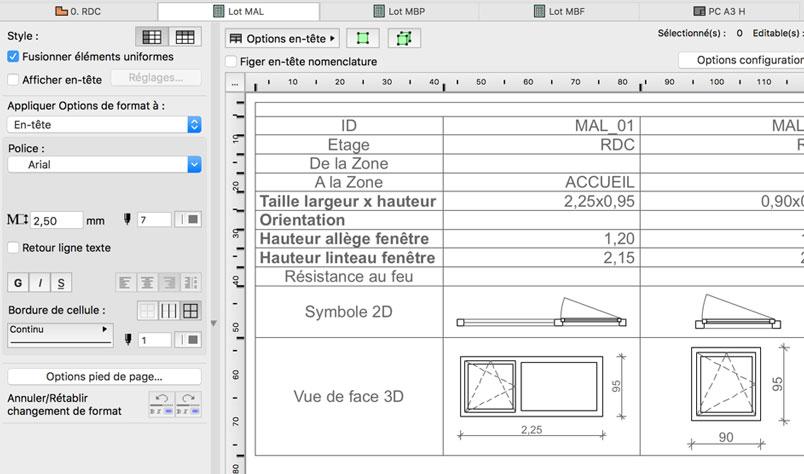Open the Continu line type dropdown
This screenshot has height=474, width=804.
coord(61,335)
